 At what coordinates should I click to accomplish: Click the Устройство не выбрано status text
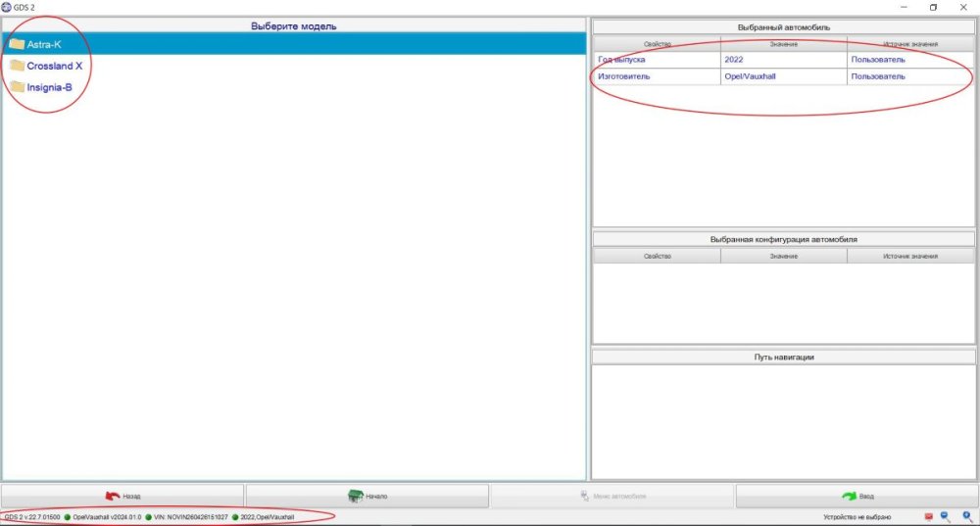click(857, 517)
